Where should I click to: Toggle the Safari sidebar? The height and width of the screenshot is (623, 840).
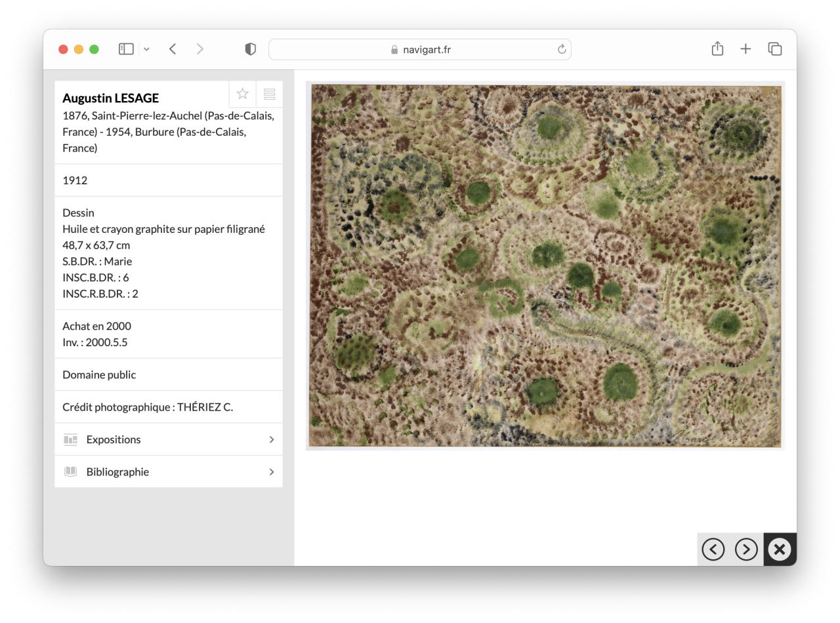coord(126,49)
